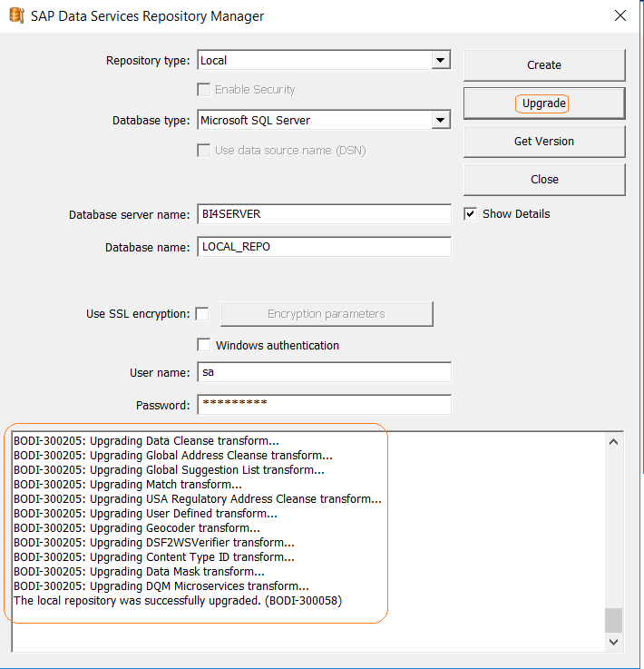This screenshot has width=644, height=669.
Task: Open the Encryption parameters button
Action: click(327, 313)
